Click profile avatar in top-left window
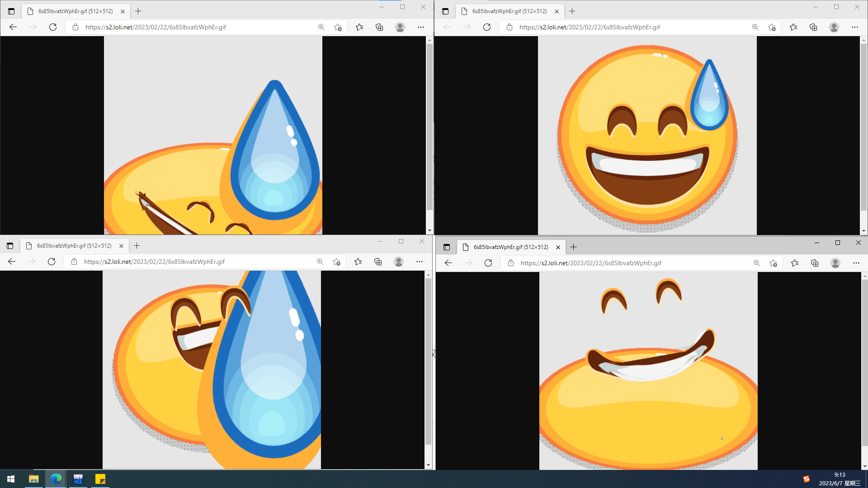The width and height of the screenshot is (868, 488). (x=400, y=27)
